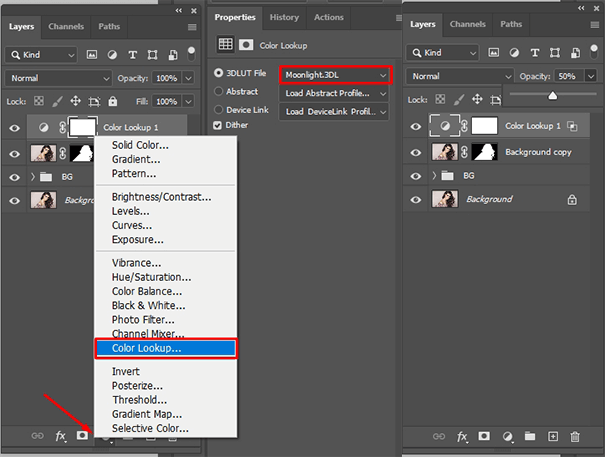Click type layer filter icon in left Layers panel

(132, 55)
